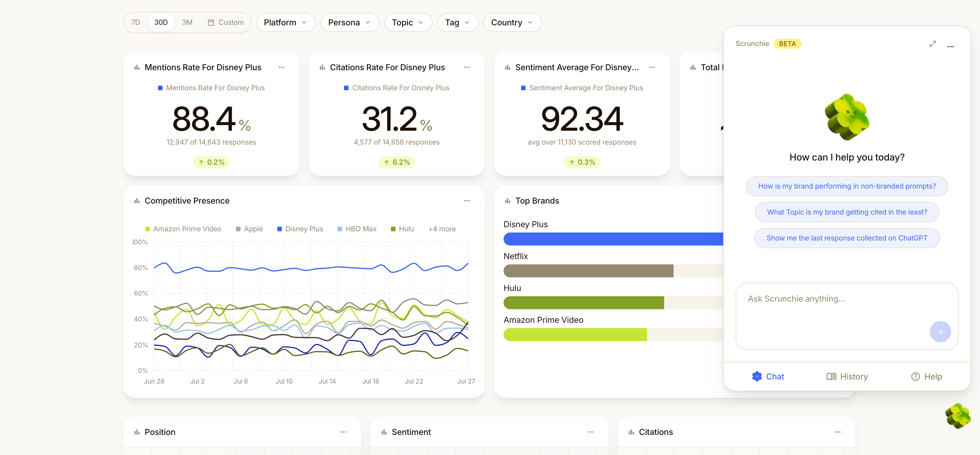Screen dimensions: 980x455
Task: Click the floating Scrunchie mascot launcher
Action: pyautogui.click(x=958, y=416)
